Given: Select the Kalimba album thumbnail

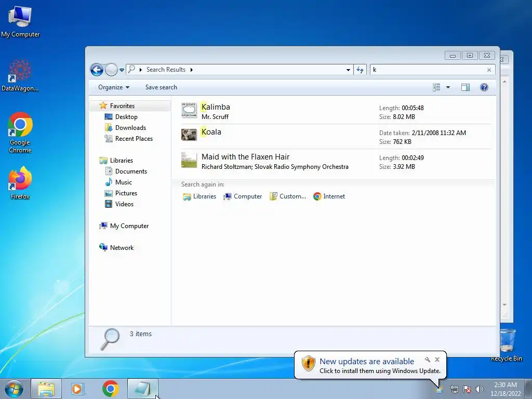Looking at the screenshot, I should 189,110.
